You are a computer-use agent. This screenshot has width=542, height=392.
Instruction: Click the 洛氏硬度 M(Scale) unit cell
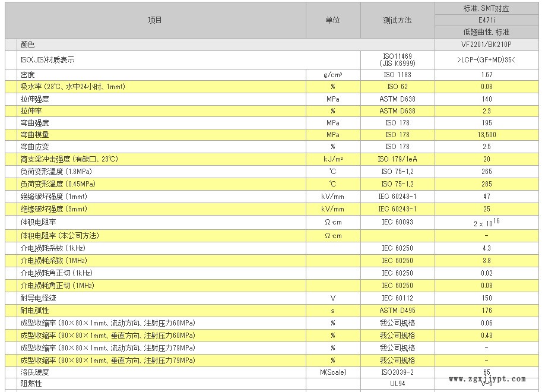pyautogui.click(x=333, y=372)
